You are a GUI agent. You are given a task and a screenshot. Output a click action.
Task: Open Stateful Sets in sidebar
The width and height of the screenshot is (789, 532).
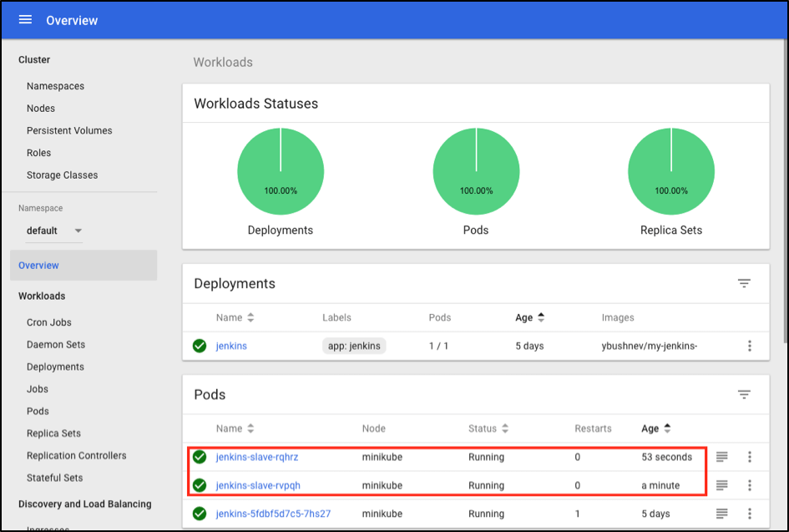coord(54,478)
